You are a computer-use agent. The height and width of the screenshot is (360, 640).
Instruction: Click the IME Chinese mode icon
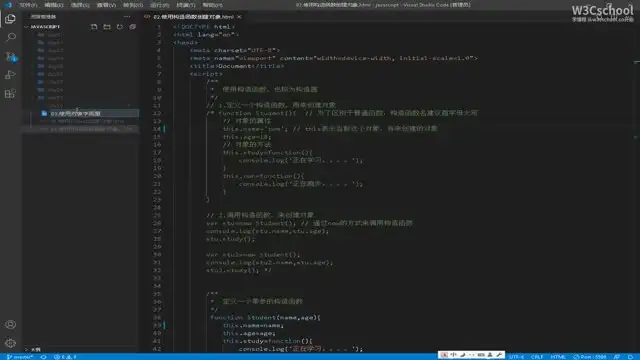[453, 355]
